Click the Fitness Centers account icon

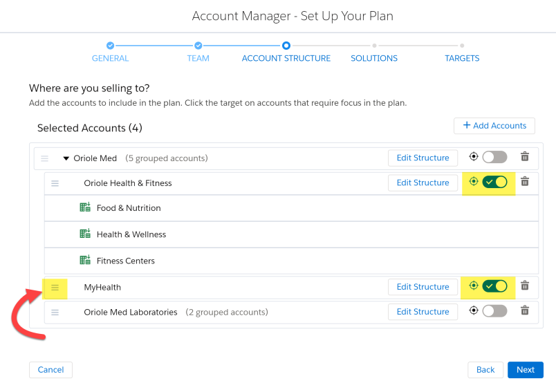(85, 260)
